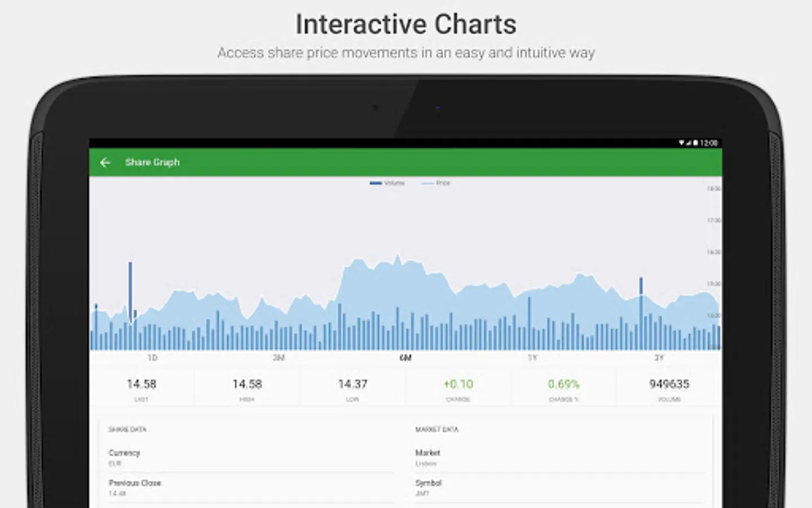This screenshot has height=508, width=812.
Task: Select the 6M time range tab
Action: pyautogui.click(x=405, y=358)
